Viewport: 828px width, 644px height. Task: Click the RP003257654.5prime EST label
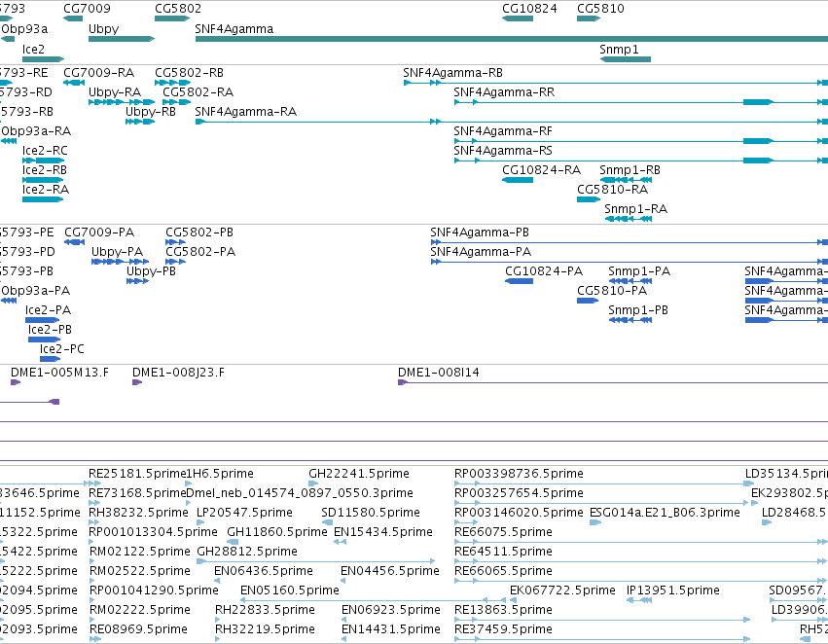(519, 493)
